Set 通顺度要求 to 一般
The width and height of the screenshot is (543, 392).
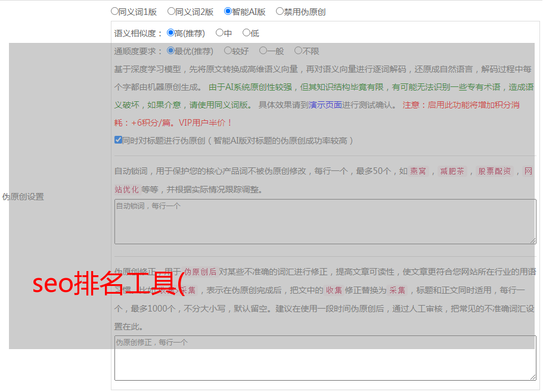tap(263, 51)
